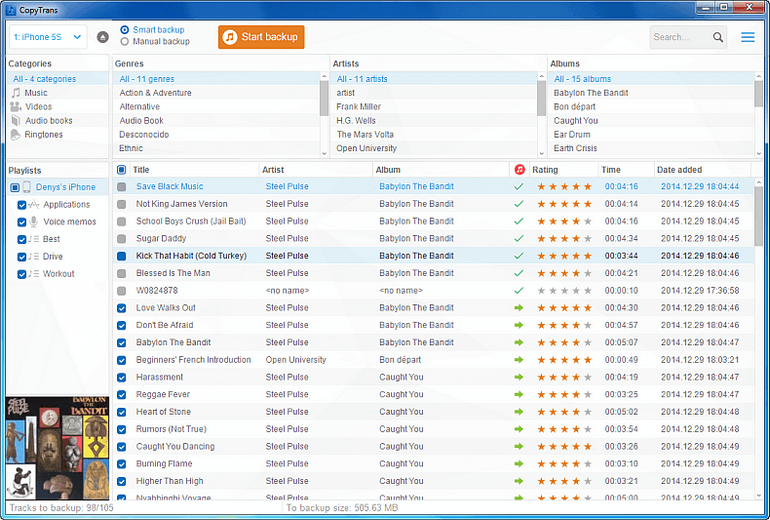Select Audio Book in Genres list
This screenshot has height=520, width=770.
pyautogui.click(x=141, y=121)
